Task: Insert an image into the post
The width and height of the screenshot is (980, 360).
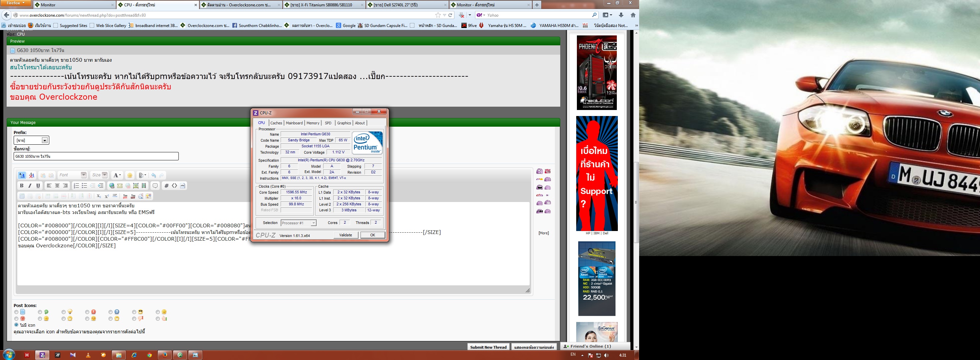Action: point(136,186)
